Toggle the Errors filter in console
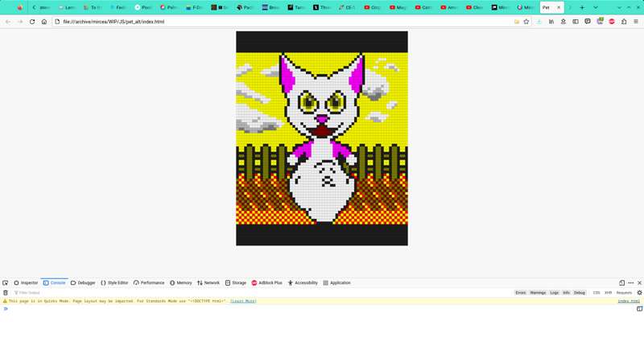The width and height of the screenshot is (644, 362). point(521,293)
